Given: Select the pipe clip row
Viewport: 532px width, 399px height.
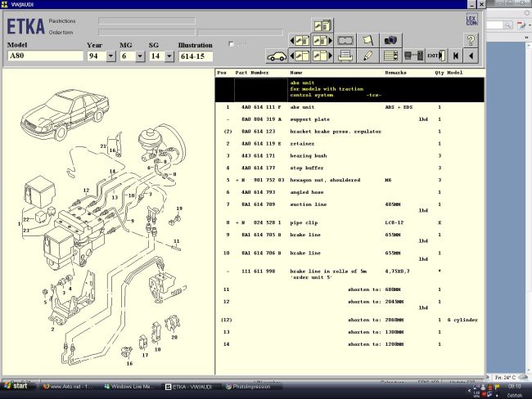Looking at the screenshot, I should click(x=349, y=222).
